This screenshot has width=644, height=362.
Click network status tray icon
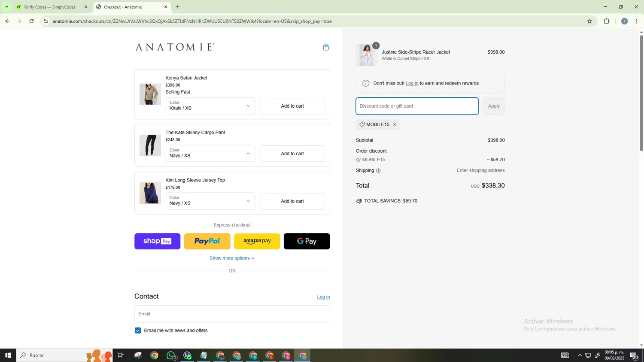click(x=588, y=355)
